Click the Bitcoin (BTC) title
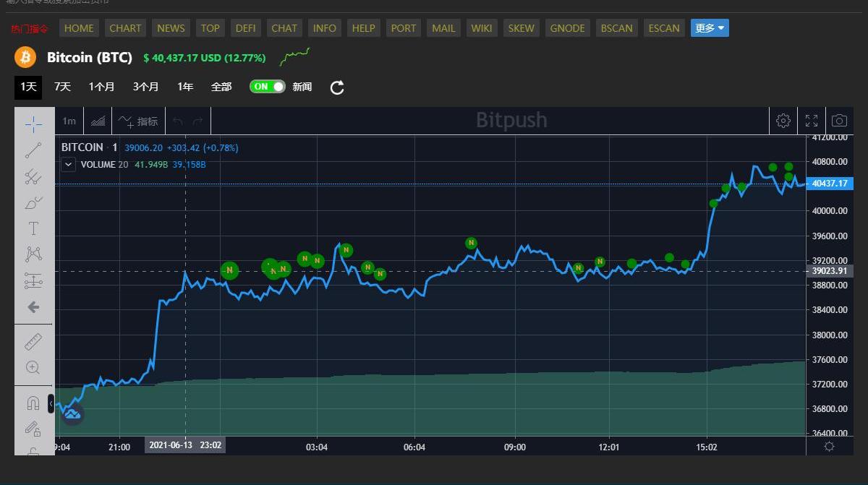This screenshot has height=485, width=868. point(90,57)
